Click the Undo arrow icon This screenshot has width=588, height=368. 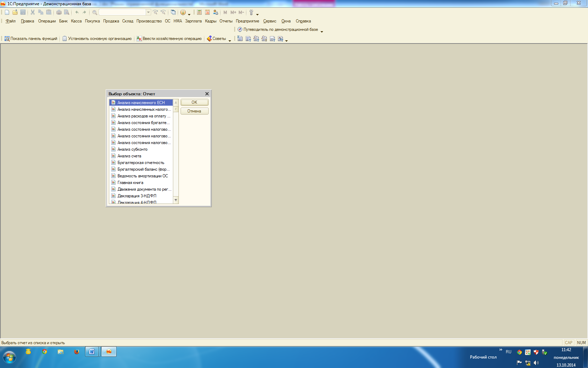pos(77,12)
